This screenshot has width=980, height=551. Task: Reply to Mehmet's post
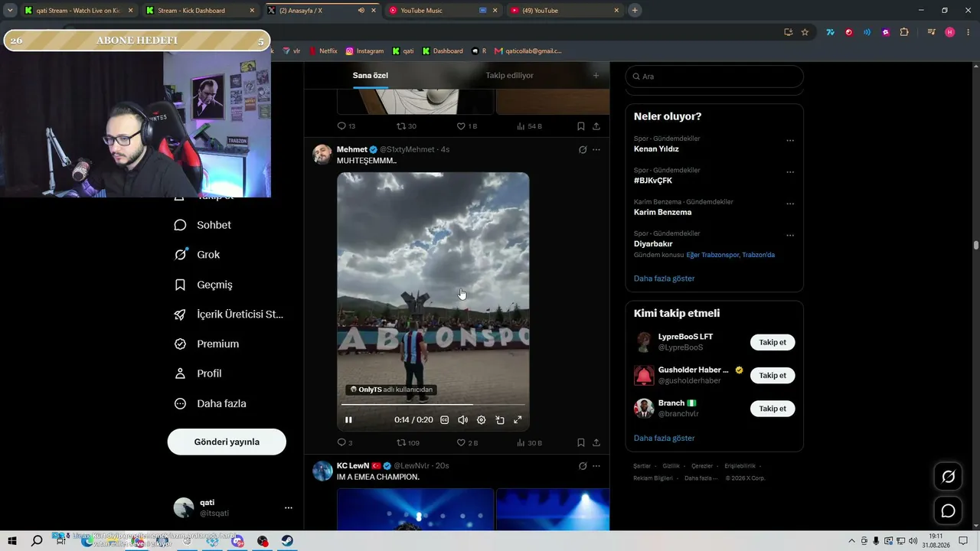(x=345, y=442)
